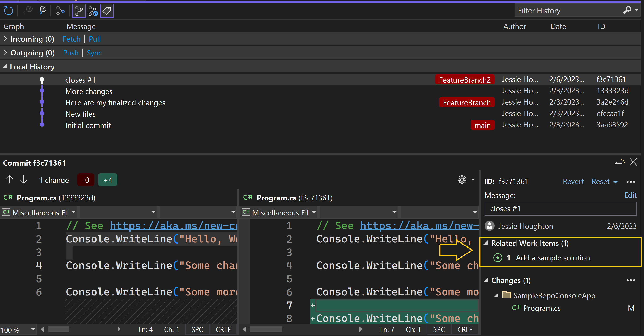Expand the Incoming (0) section
This screenshot has height=336, width=644.
(x=5, y=38)
